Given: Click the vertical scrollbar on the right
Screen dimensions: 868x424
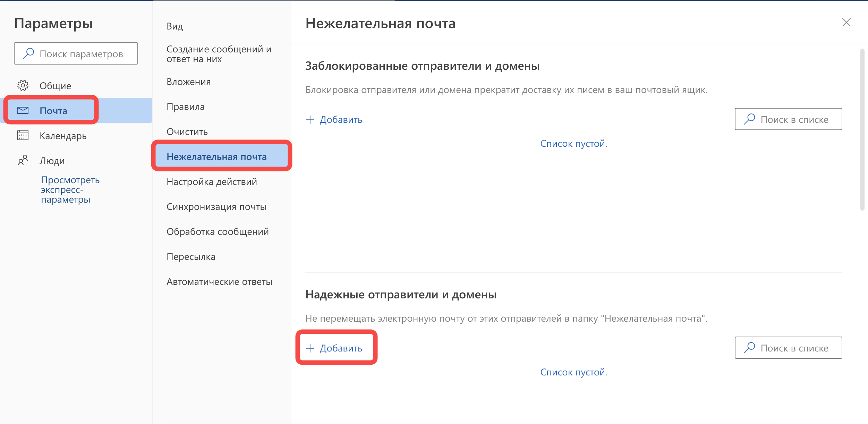Looking at the screenshot, I should (x=862, y=129).
